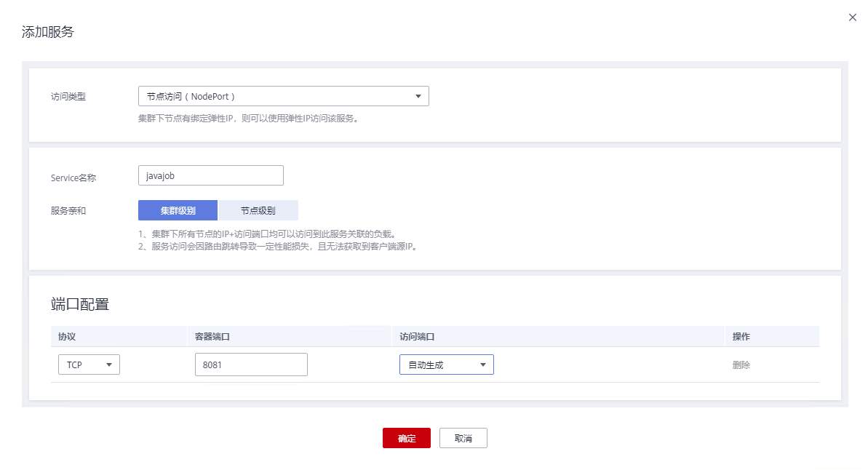Viewport: 868px width, 470px height.
Task: Click the 操作 column header
Action: (741, 337)
